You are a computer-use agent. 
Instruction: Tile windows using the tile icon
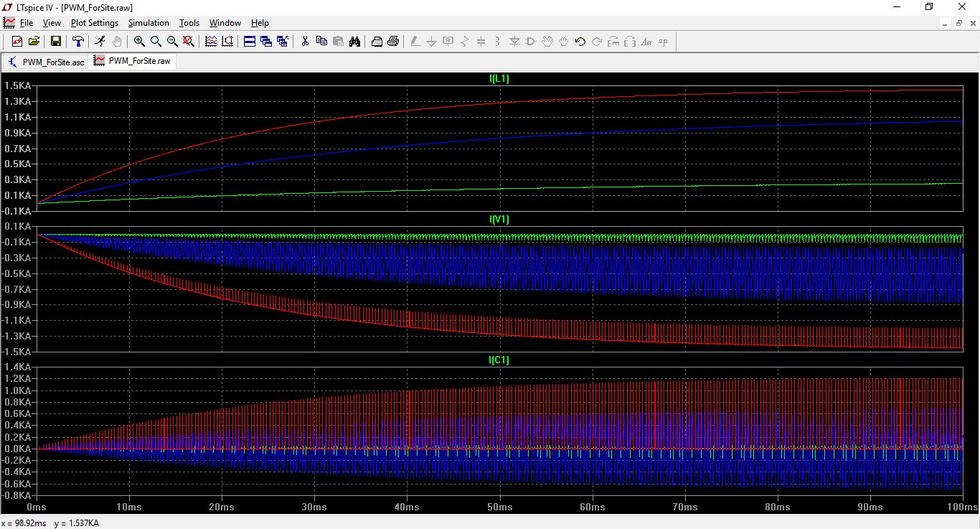[250, 42]
